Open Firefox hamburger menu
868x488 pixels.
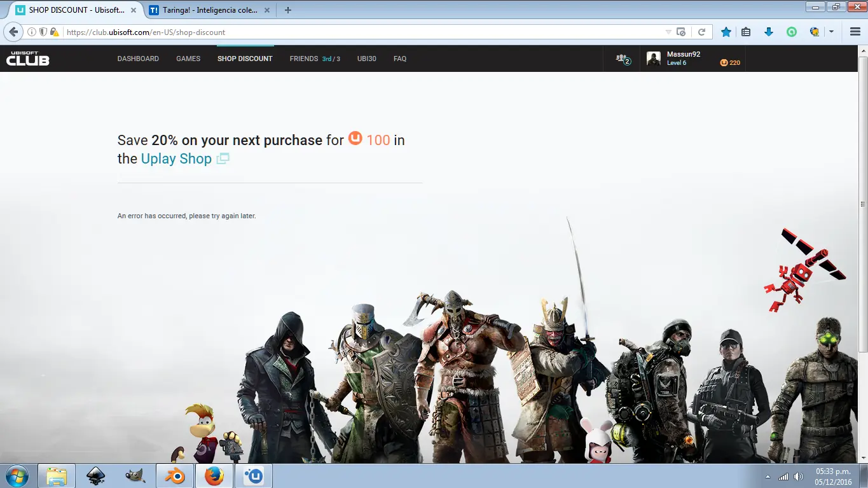pos(855,32)
